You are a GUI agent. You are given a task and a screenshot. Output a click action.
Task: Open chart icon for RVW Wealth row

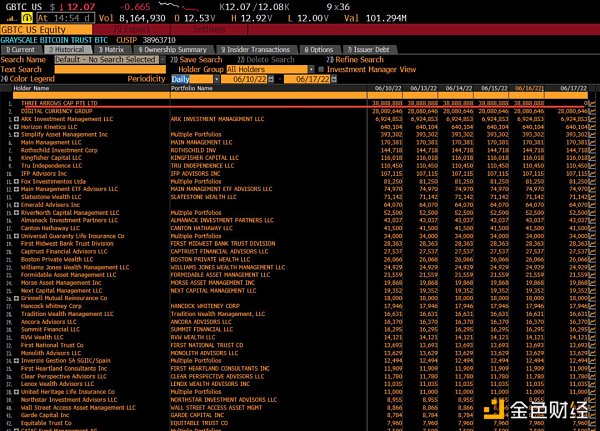tap(592, 338)
